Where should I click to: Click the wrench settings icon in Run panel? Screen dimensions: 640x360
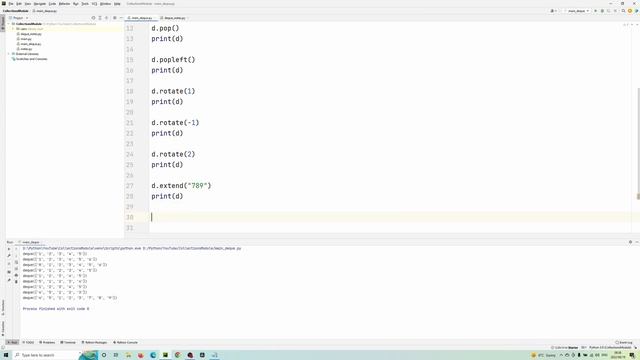point(9,256)
